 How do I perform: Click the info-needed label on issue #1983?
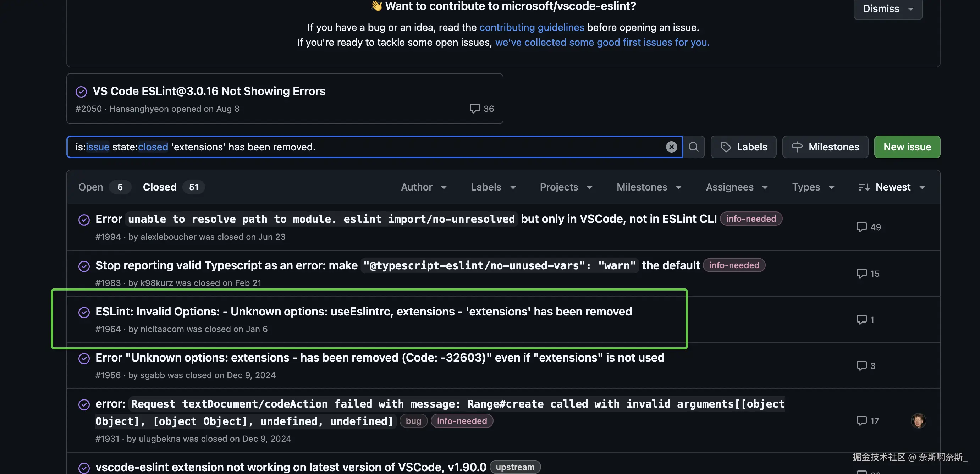tap(734, 265)
